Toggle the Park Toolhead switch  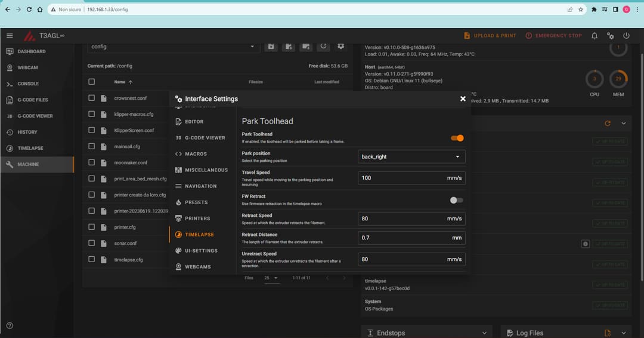[457, 138]
